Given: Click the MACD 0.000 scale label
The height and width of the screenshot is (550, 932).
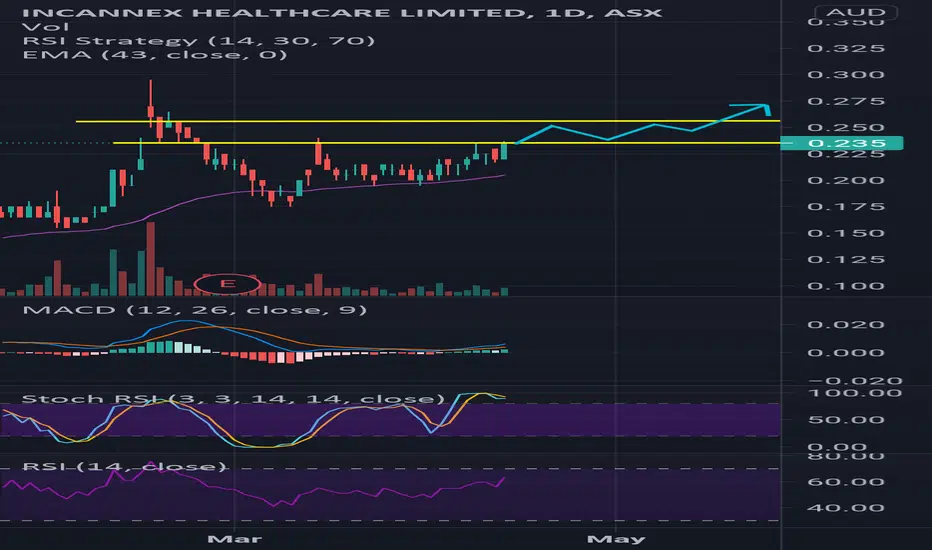Looking at the screenshot, I should [846, 353].
